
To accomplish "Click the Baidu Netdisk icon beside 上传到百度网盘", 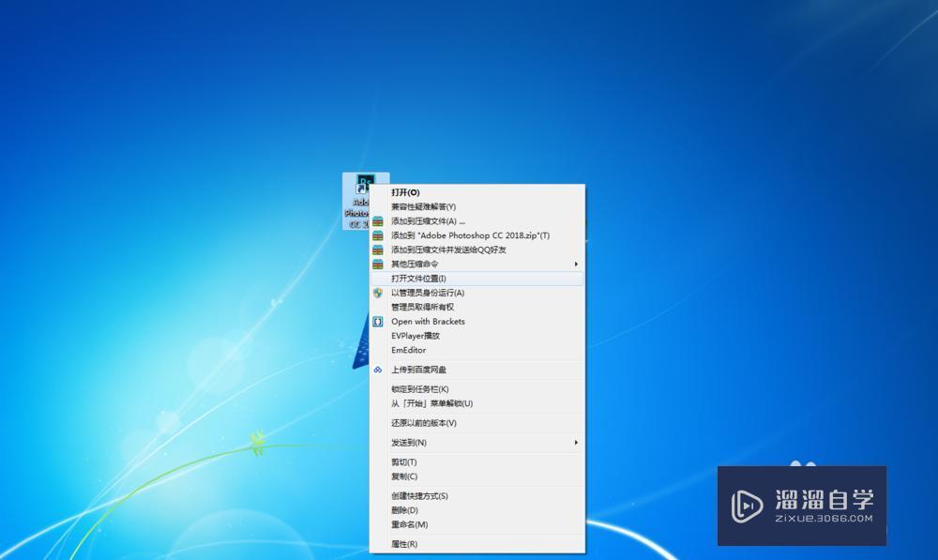I will click(377, 370).
